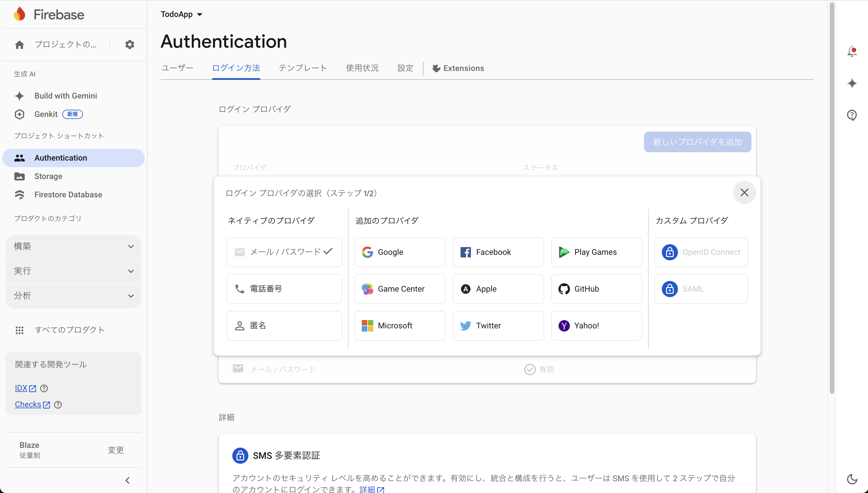Switch to テンプレート tab
868x493 pixels.
pos(303,68)
